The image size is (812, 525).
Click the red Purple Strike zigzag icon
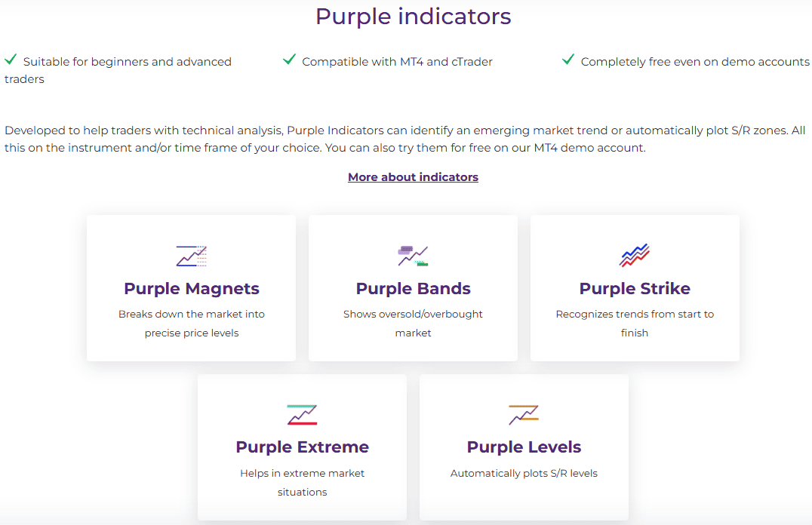635,255
